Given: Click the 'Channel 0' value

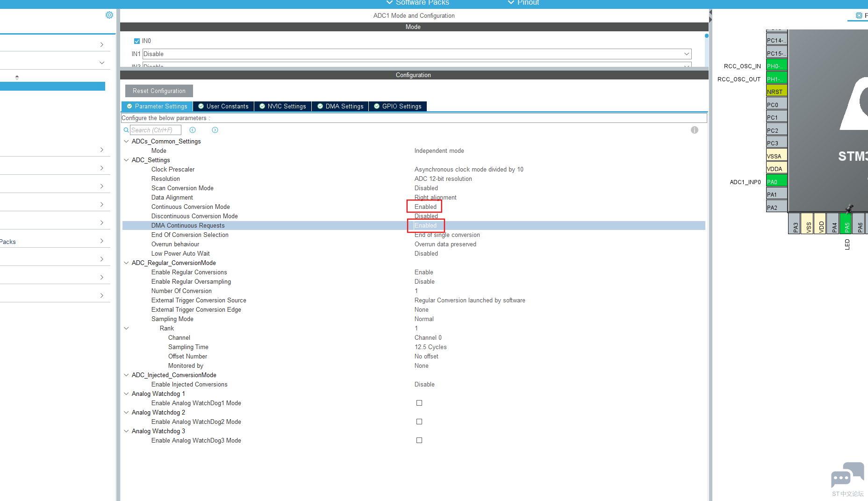Looking at the screenshot, I should pos(428,337).
